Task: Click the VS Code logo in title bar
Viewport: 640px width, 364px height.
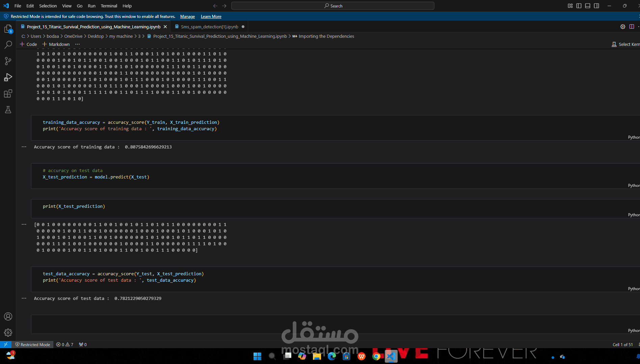Action: click(6, 6)
